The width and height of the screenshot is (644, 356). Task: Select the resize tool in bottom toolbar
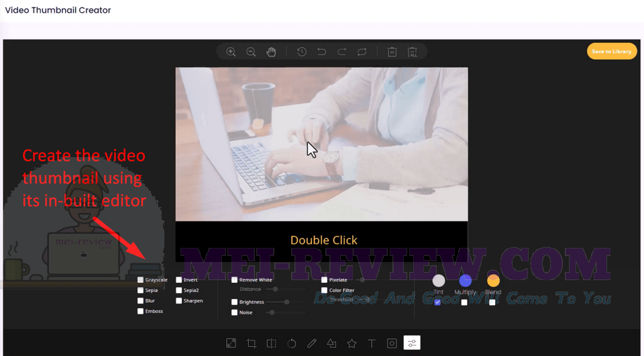[231, 343]
